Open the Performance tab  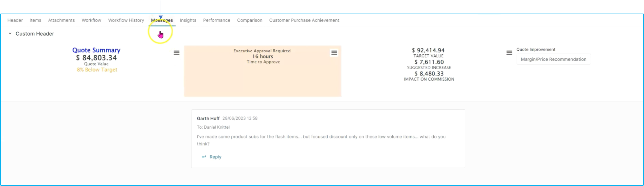[x=217, y=20]
